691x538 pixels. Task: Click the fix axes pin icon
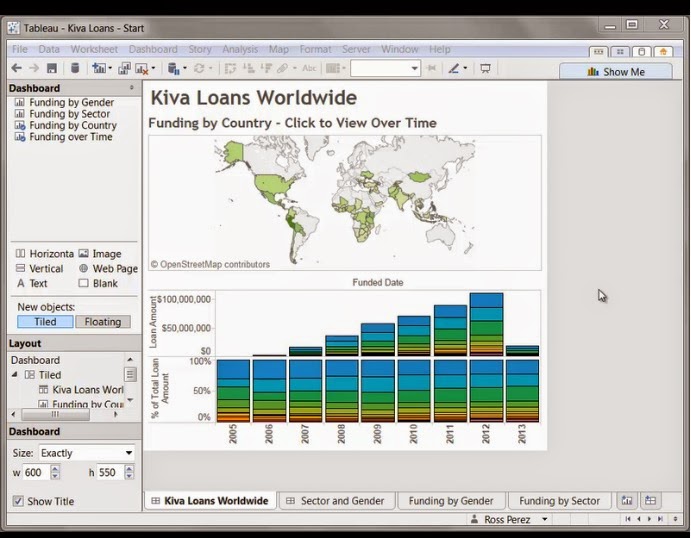431,68
